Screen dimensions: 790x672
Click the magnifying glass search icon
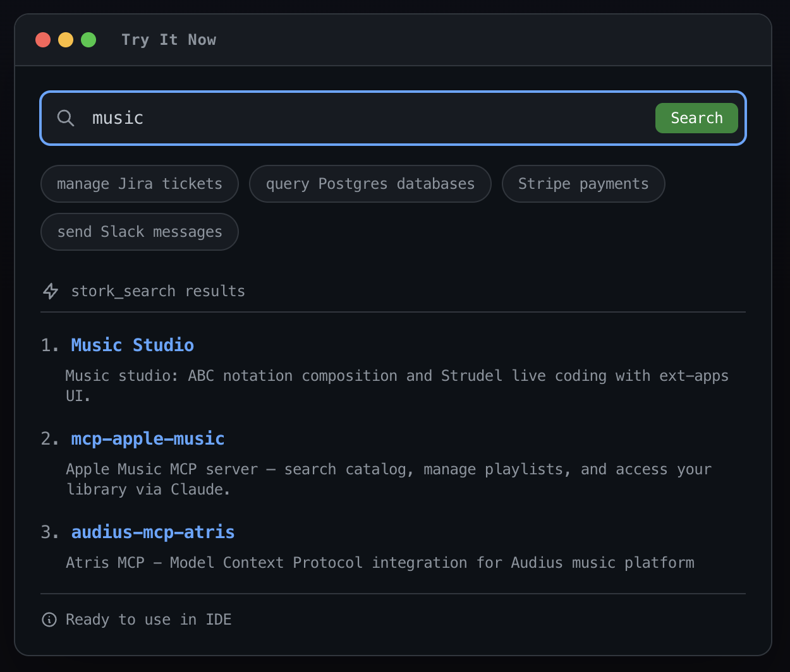(66, 117)
